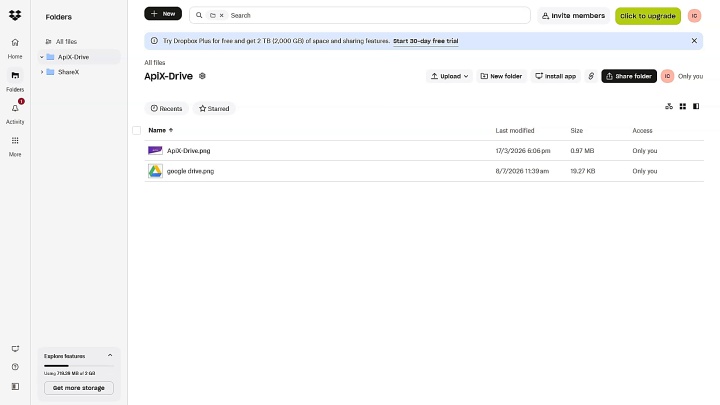Viewport: 720px width, 405px height.
Task: Open the Folders section icon
Action: (15, 75)
